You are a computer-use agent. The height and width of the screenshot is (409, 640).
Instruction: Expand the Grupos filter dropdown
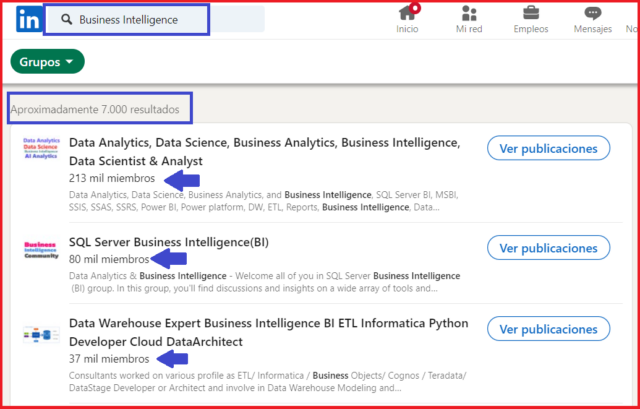[x=47, y=62]
